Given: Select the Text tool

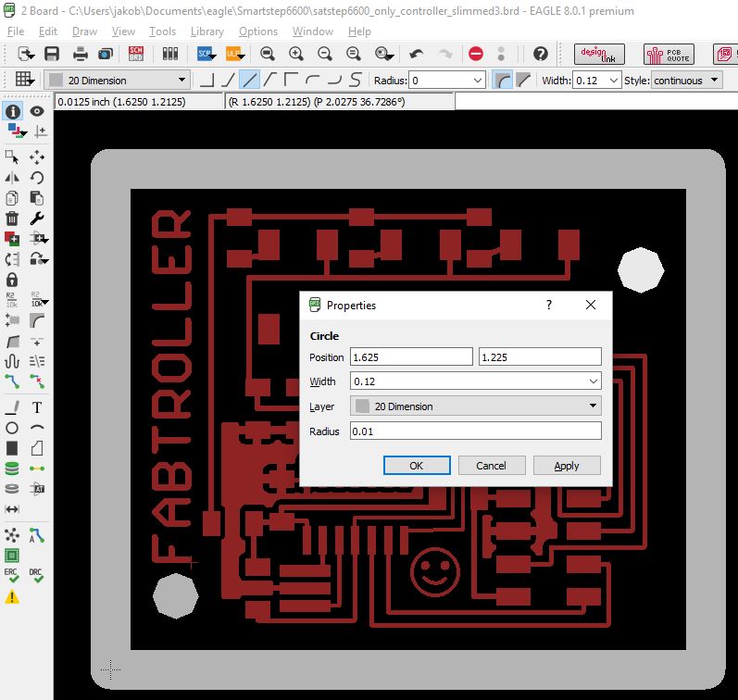Looking at the screenshot, I should [x=37, y=407].
